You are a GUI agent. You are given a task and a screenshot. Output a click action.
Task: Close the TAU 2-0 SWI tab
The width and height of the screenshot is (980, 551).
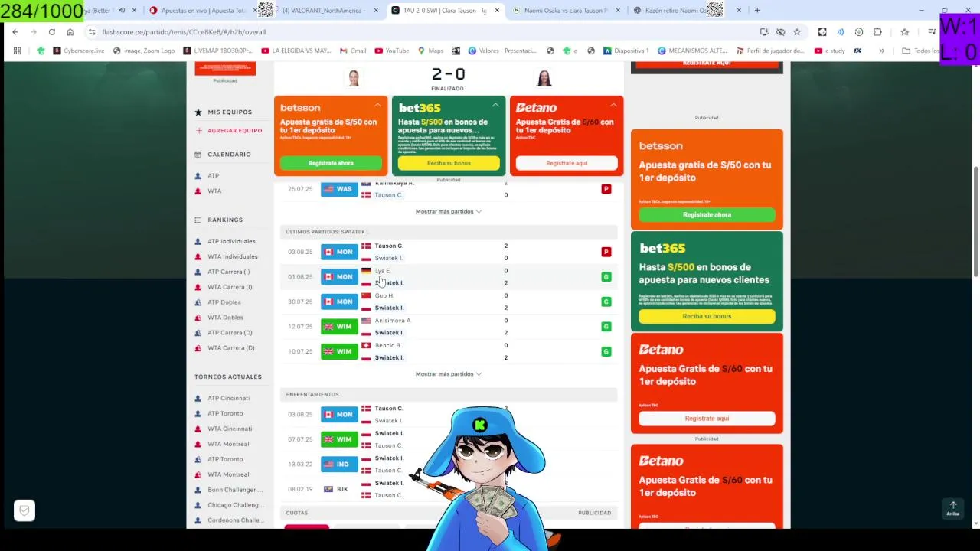[497, 11]
